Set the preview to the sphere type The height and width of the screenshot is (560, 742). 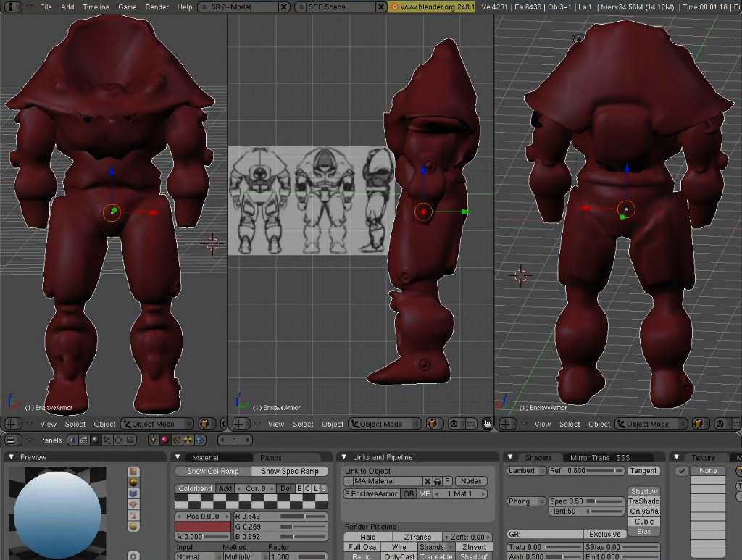coord(133,482)
